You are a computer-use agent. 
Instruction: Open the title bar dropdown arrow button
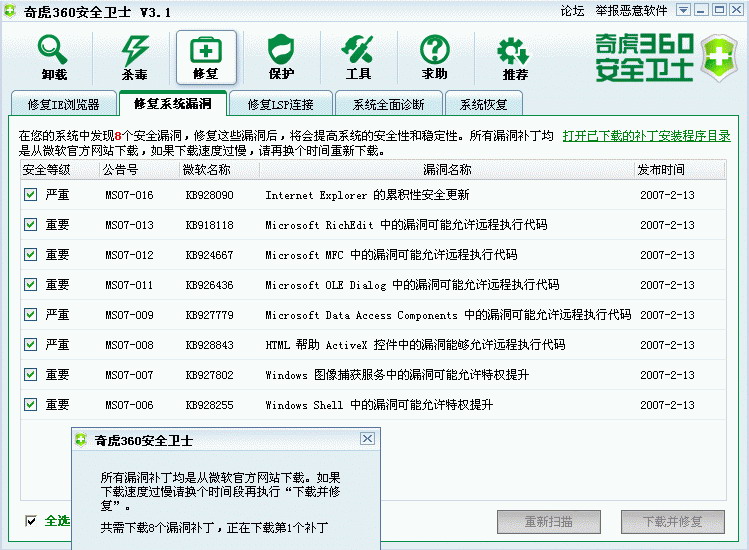(x=683, y=10)
